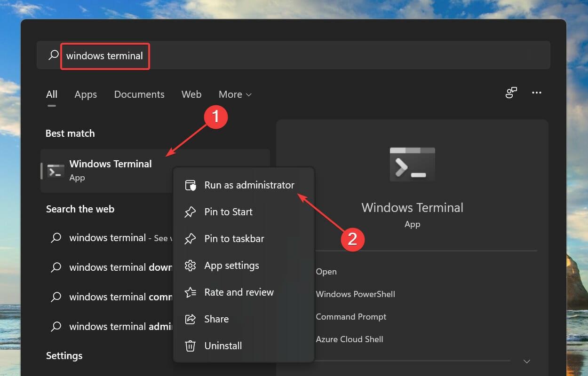
Task: Open the Windows PowerShell profile
Action: [x=355, y=294]
